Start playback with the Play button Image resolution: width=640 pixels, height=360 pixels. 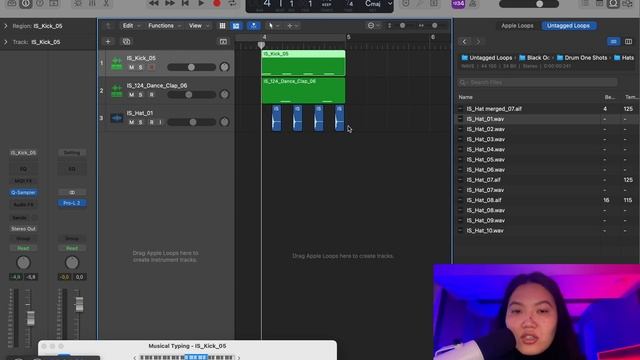[x=201, y=3]
